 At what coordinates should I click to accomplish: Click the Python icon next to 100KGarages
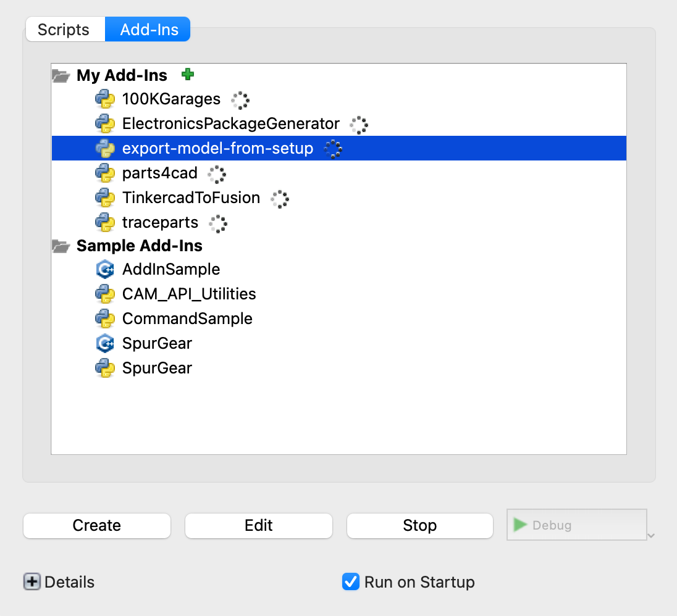pos(105,99)
